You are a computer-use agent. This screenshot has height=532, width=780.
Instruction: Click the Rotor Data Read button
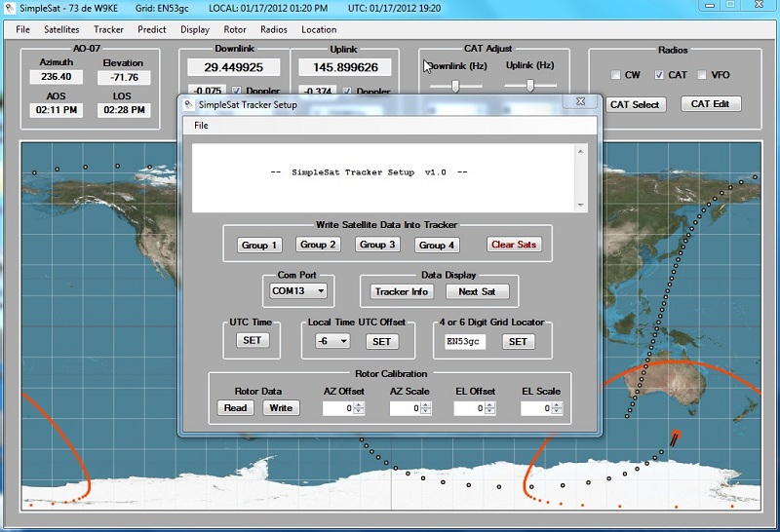tap(235, 407)
